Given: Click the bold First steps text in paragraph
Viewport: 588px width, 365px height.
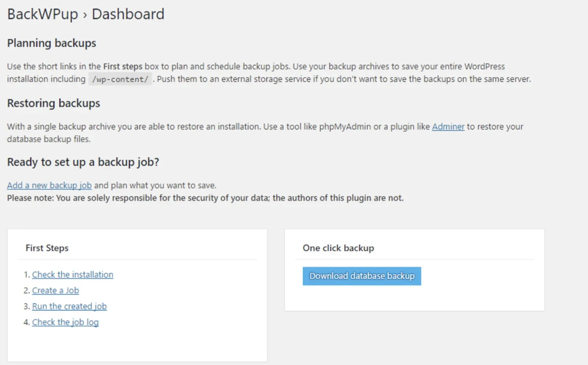Looking at the screenshot, I should (123, 67).
